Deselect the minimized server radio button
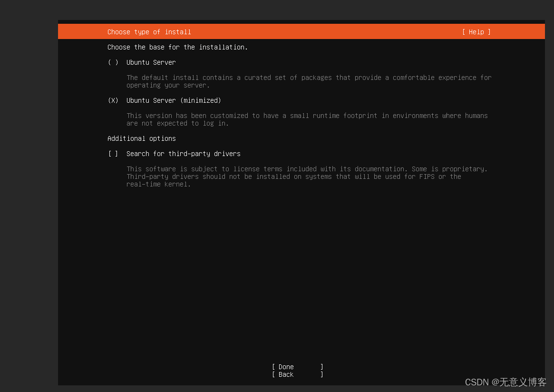This screenshot has width=554, height=392. (x=113, y=100)
